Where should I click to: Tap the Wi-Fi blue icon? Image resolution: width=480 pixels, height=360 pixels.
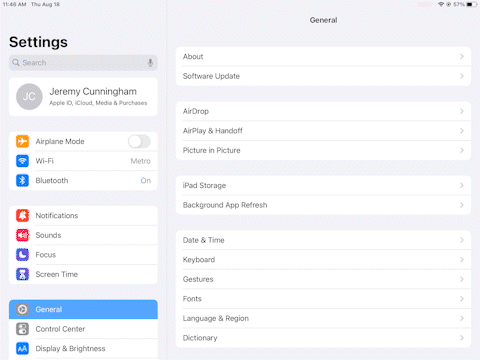coord(22,161)
